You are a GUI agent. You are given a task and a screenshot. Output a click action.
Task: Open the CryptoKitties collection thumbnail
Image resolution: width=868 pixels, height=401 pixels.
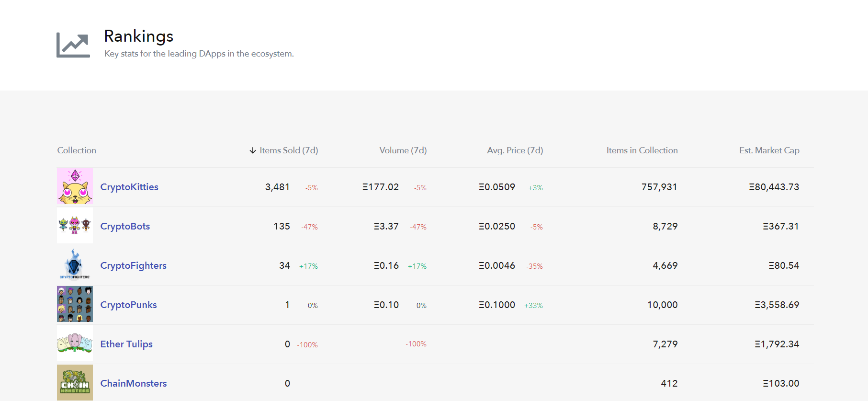click(75, 186)
